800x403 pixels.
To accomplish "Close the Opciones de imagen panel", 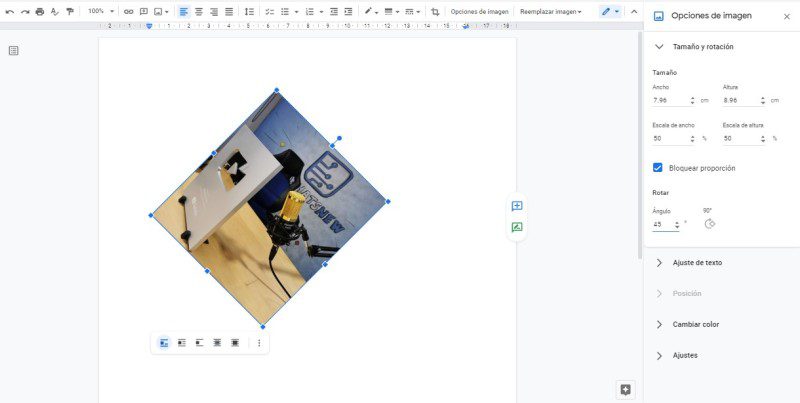I will click(786, 16).
